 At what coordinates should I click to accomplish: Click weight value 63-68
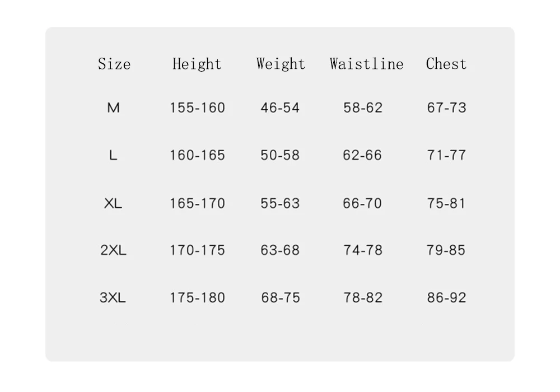pyautogui.click(x=280, y=250)
